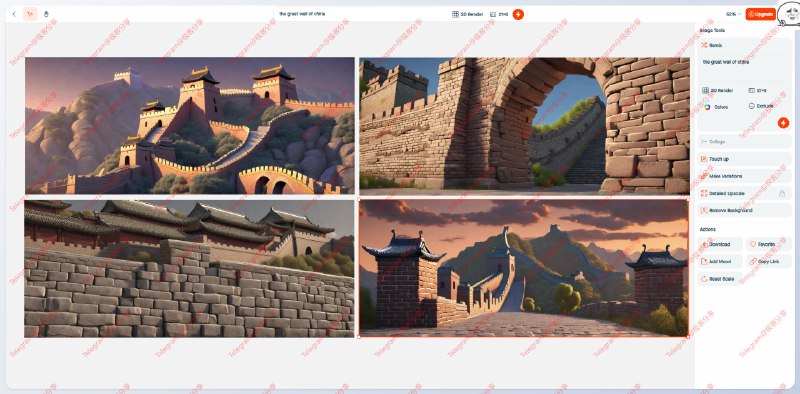Click the Remove Background tool
This screenshot has height=394, width=800.
pos(744,210)
